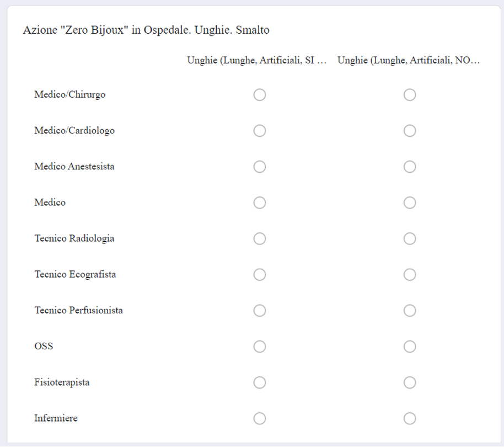Pick SI option for Infermiere
504x447 pixels.
click(x=259, y=419)
